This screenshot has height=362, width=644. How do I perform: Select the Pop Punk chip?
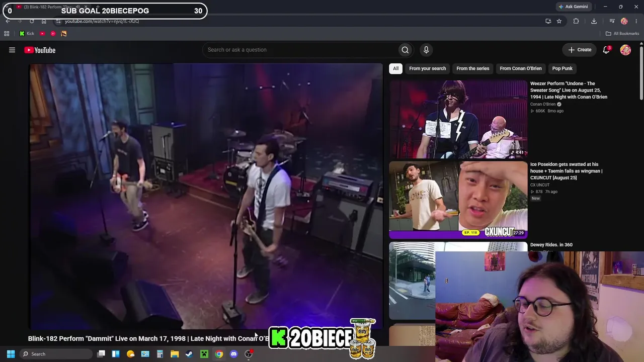[562, 68]
